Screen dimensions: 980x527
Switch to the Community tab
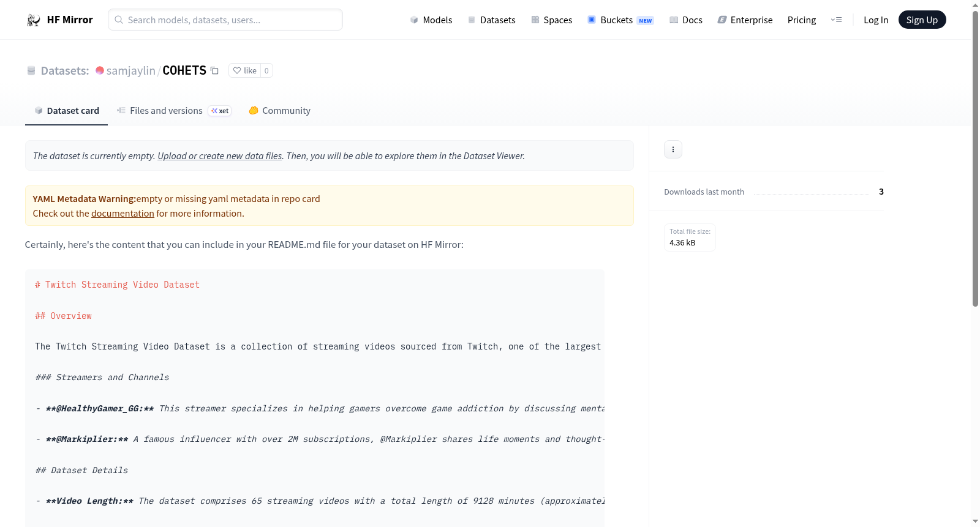(279, 111)
